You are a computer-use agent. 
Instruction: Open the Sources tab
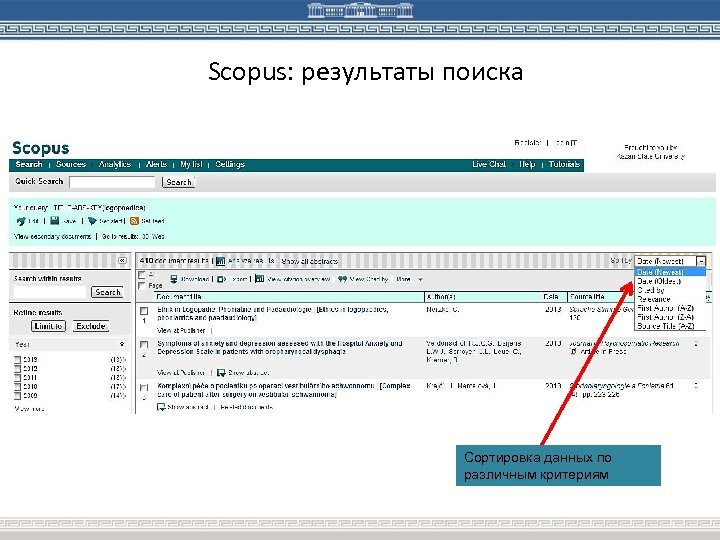71,164
